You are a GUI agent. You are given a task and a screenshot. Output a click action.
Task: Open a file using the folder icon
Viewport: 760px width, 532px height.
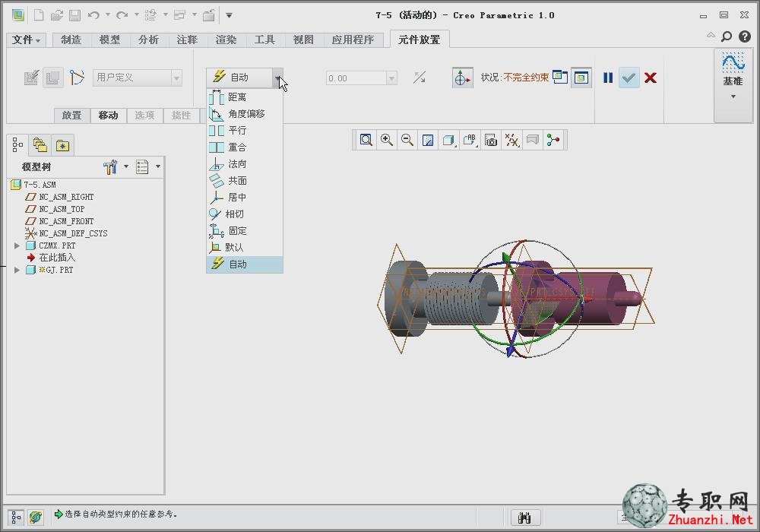tap(57, 15)
